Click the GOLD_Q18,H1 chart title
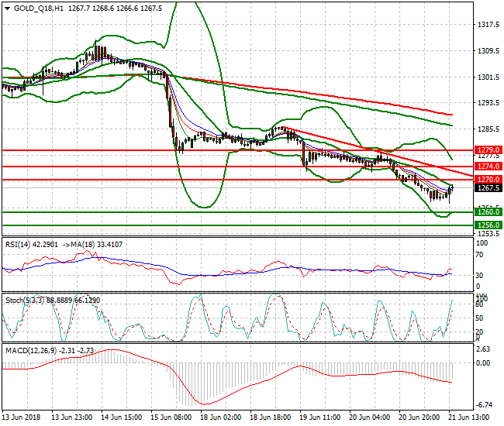Screen dimensions: 504x426 click(39, 9)
